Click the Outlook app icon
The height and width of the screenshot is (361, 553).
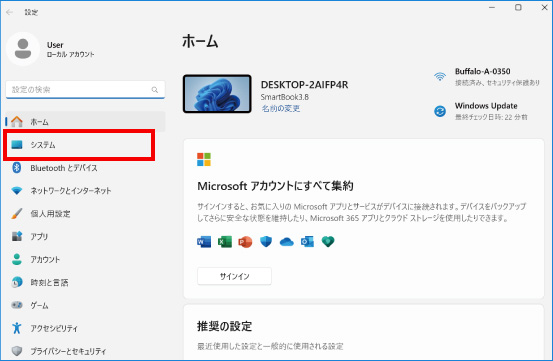click(307, 242)
